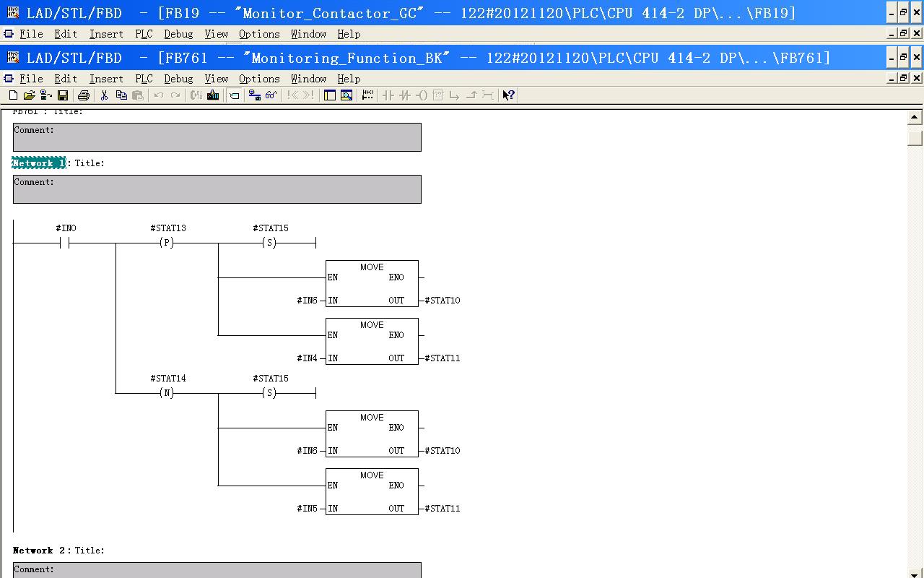
Task: Click the Network 1 comment field
Action: pos(217,189)
